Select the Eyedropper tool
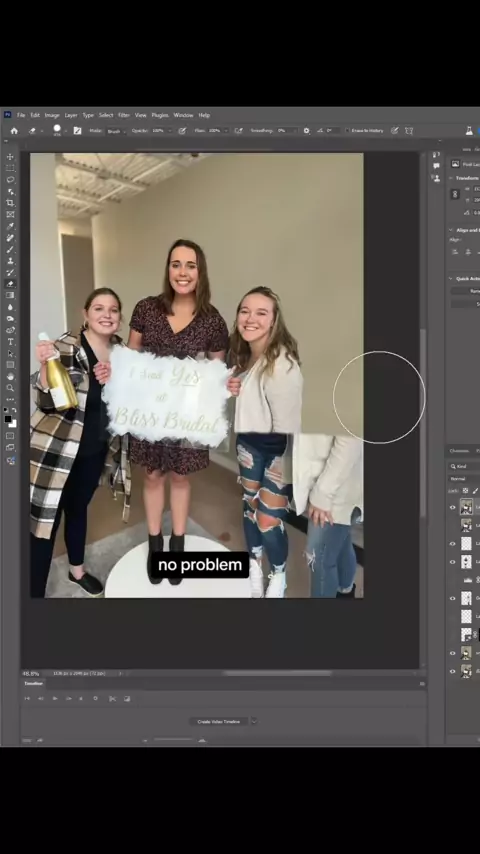Screen dimensions: 480x854 [x=10, y=226]
